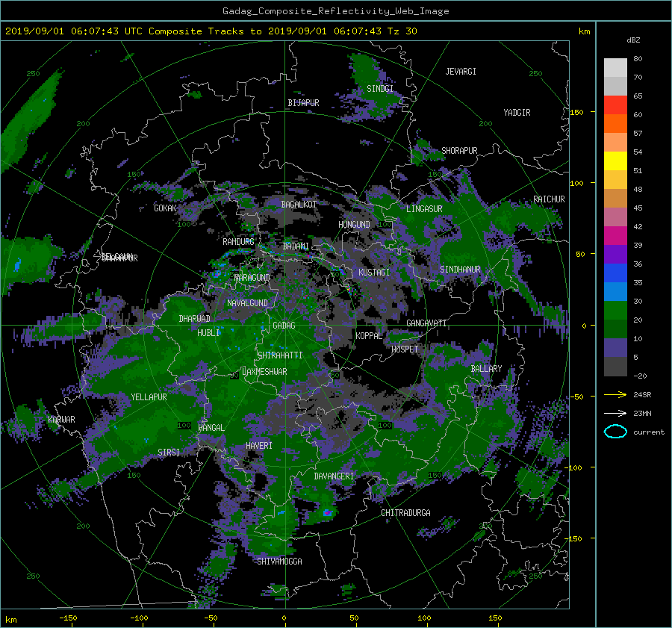Click the BADAMI city label
This screenshot has height=628, width=672.
click(296, 246)
